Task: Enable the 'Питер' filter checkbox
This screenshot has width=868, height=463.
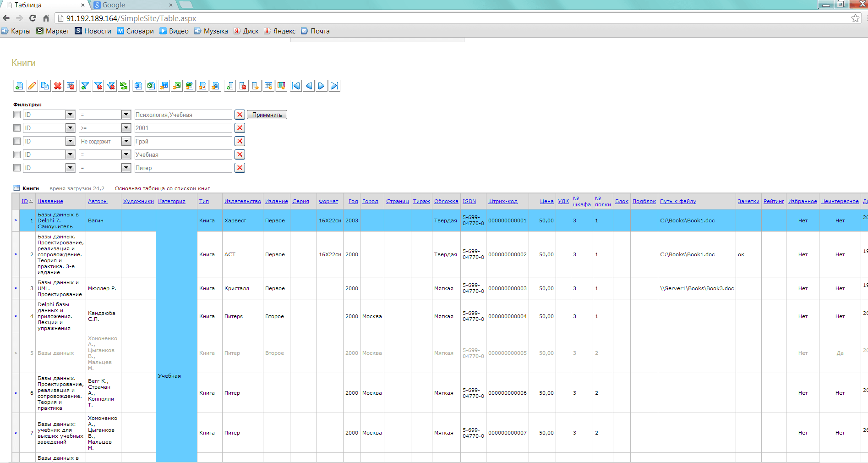Action: (x=17, y=168)
